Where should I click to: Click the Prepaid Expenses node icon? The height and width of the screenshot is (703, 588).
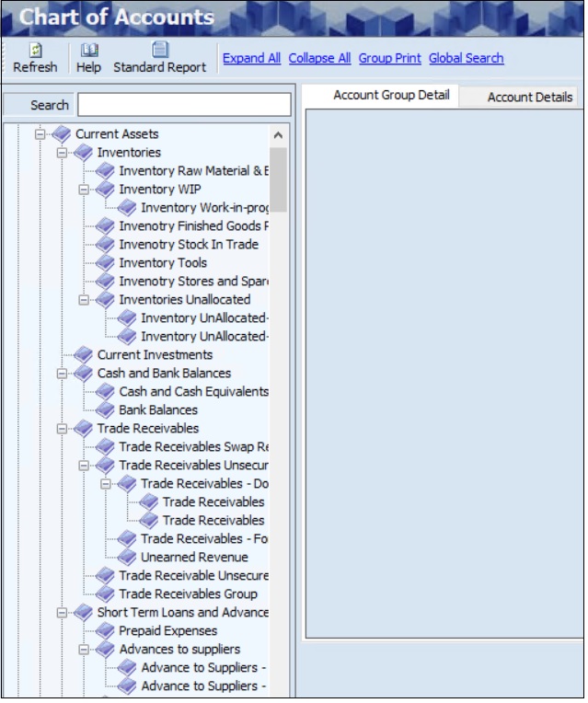tap(106, 631)
